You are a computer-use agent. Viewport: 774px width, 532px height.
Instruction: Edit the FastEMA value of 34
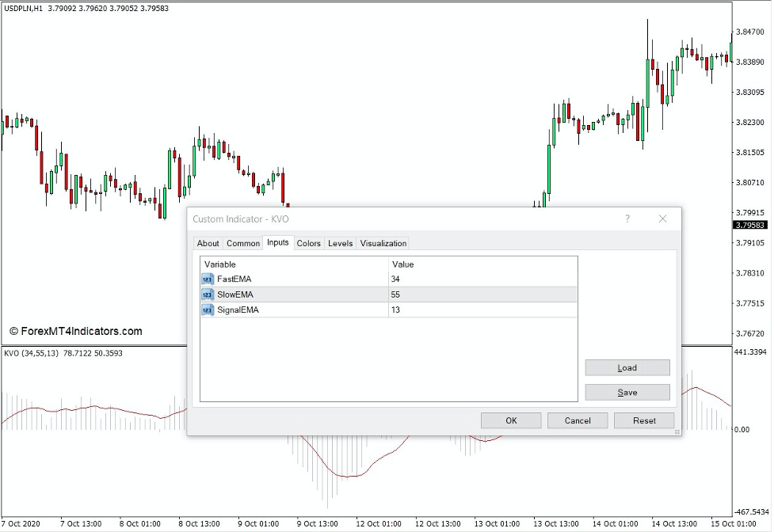coord(396,279)
